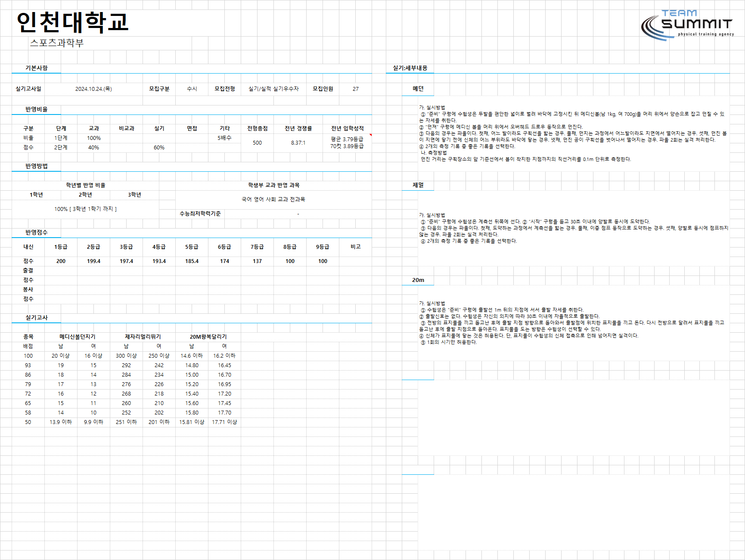Click the 전년 경쟁률 8.37:1 cell
The width and height of the screenshot is (745, 560).
click(x=298, y=143)
